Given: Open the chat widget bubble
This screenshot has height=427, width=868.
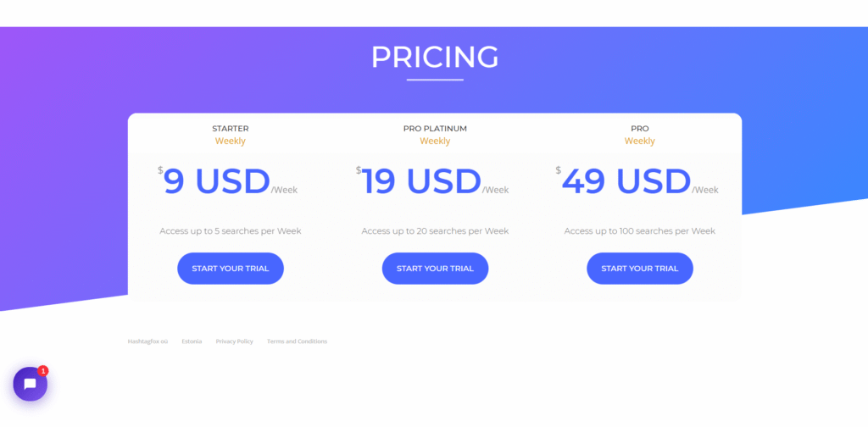Looking at the screenshot, I should click(x=30, y=385).
